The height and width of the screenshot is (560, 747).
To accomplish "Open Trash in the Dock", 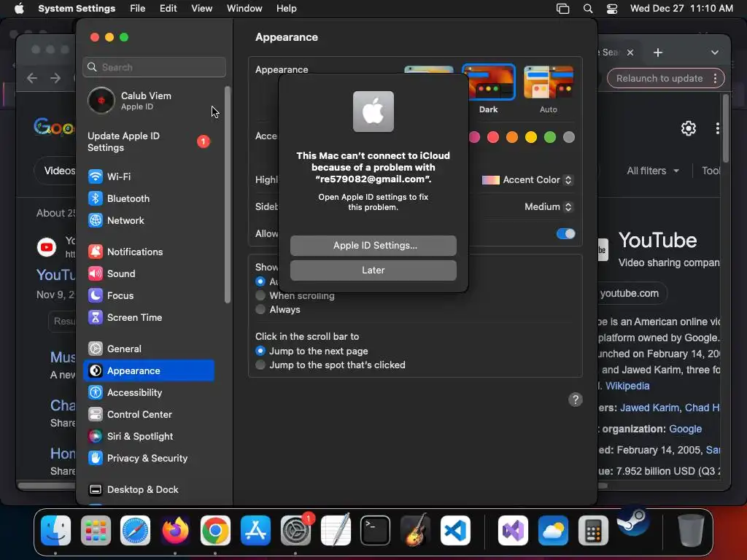I will (691, 531).
